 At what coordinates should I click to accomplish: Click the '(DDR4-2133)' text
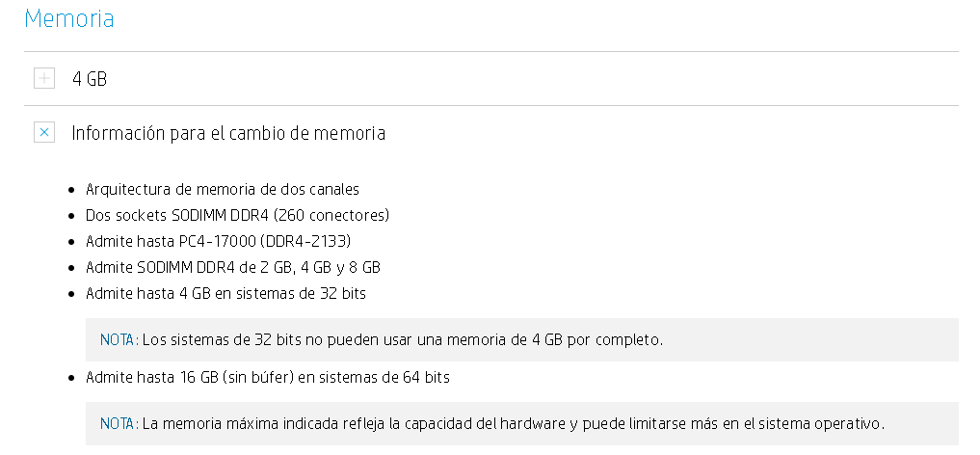click(x=308, y=241)
